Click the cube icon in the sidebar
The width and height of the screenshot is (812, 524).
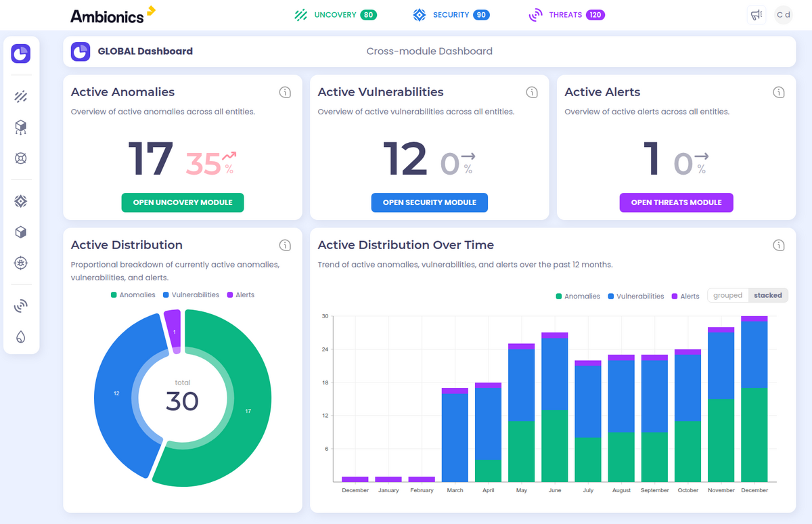tap(21, 232)
